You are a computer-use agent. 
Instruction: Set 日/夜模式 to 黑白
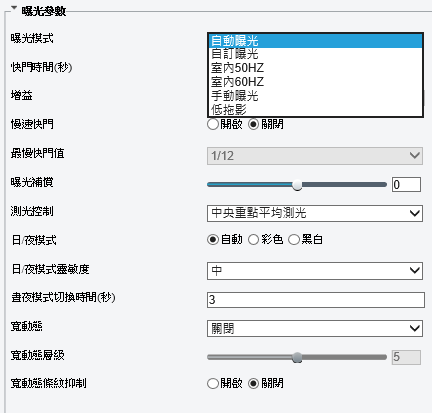tap(294, 240)
